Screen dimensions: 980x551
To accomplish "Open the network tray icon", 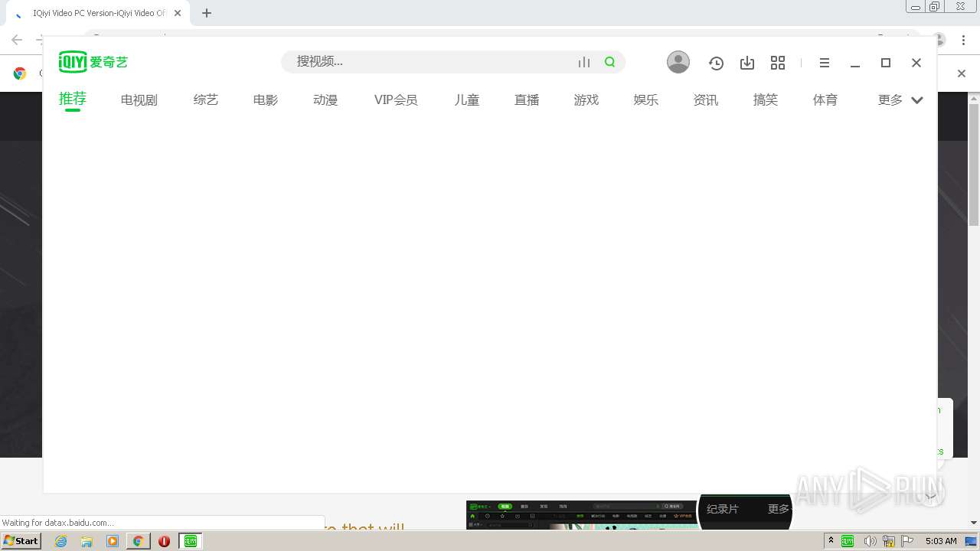I will [889, 541].
